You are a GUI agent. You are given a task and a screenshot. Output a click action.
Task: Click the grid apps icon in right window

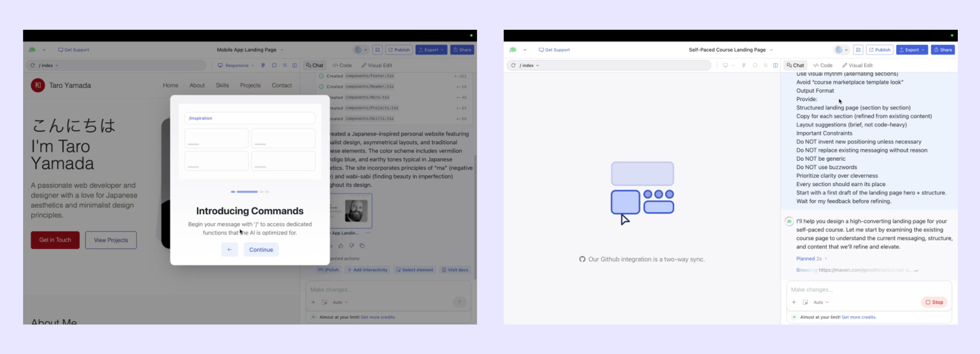(x=858, y=50)
